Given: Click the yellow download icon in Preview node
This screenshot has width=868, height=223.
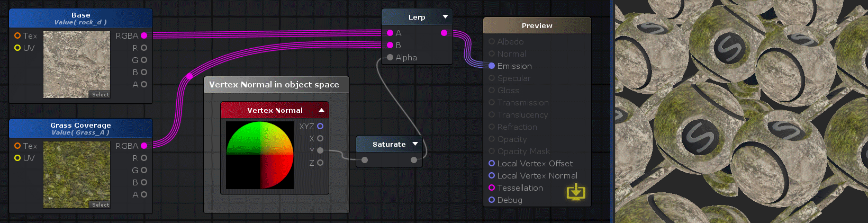Looking at the screenshot, I should tap(576, 192).
